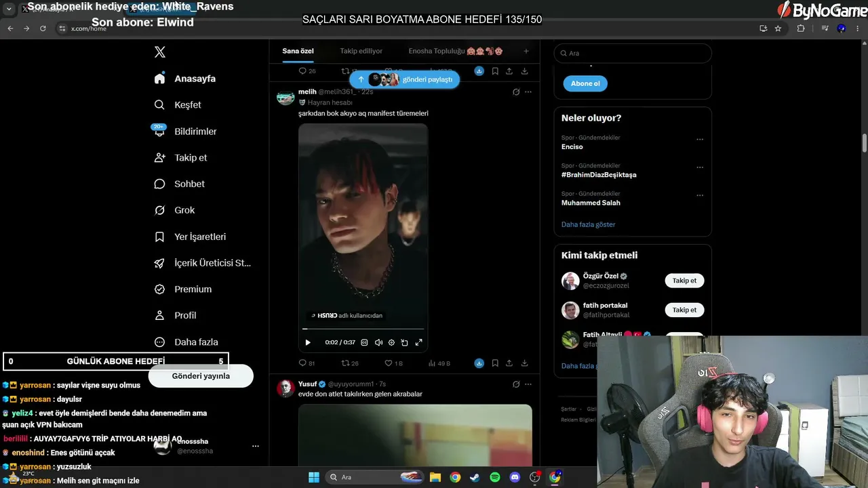
Task: Open Keşfet explore page
Action: click(178, 105)
